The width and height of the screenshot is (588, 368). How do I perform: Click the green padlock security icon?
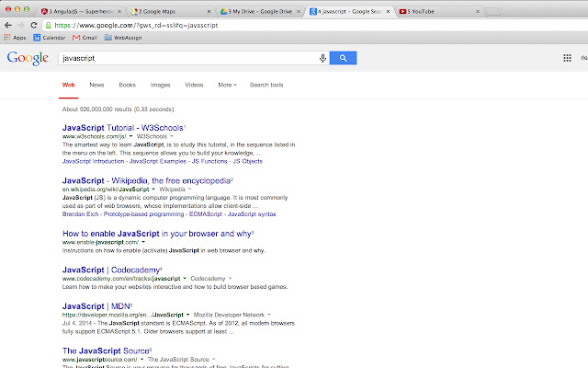point(49,25)
